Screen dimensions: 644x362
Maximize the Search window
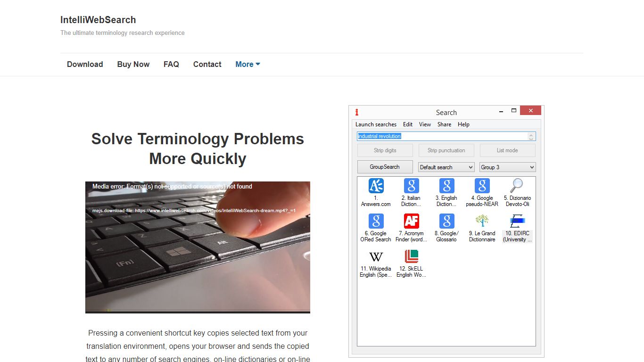(x=514, y=111)
